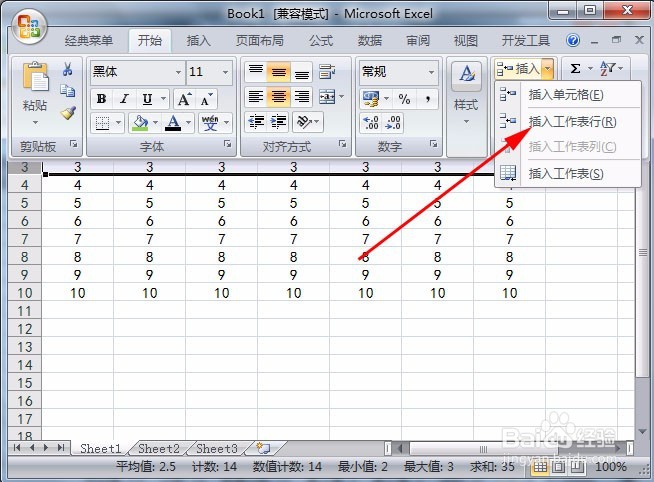This screenshot has width=654, height=482.
Task: Toggle center horizontal alignment
Action: [279, 97]
